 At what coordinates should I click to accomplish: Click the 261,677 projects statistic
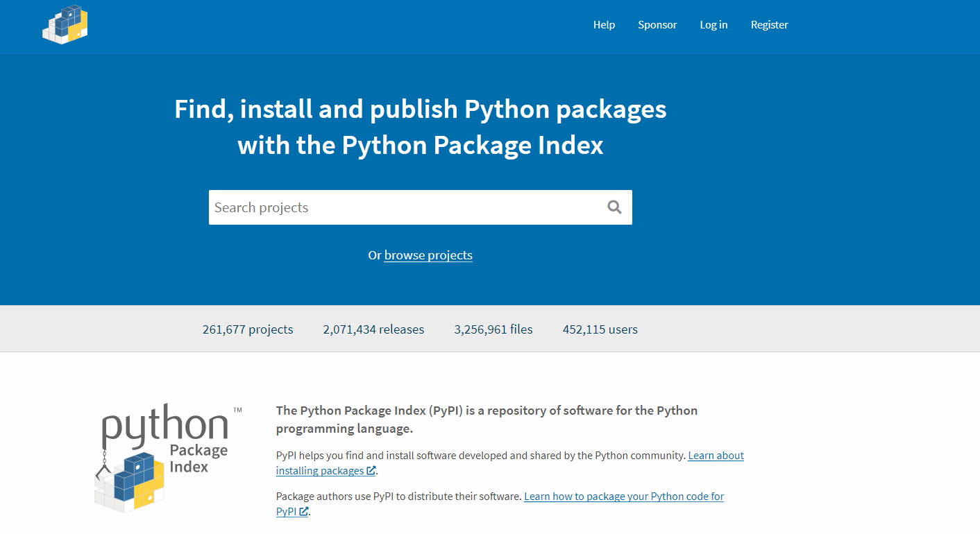tap(248, 329)
